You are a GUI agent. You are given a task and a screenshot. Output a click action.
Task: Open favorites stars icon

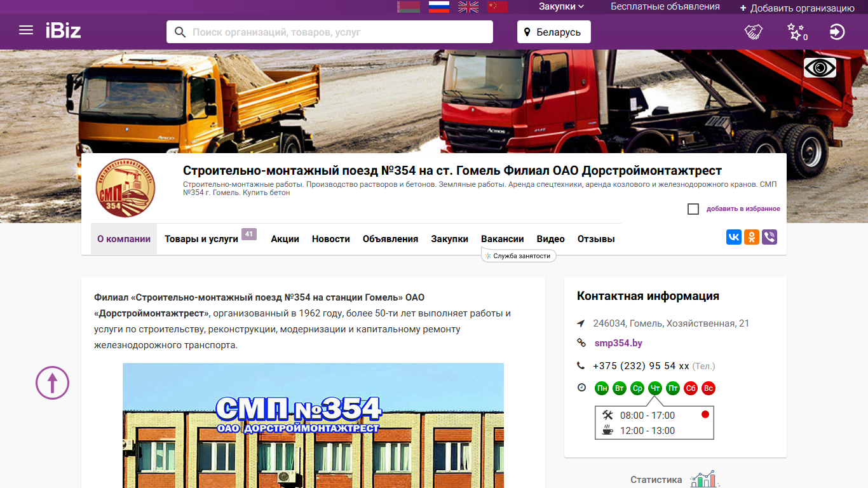pos(797,32)
